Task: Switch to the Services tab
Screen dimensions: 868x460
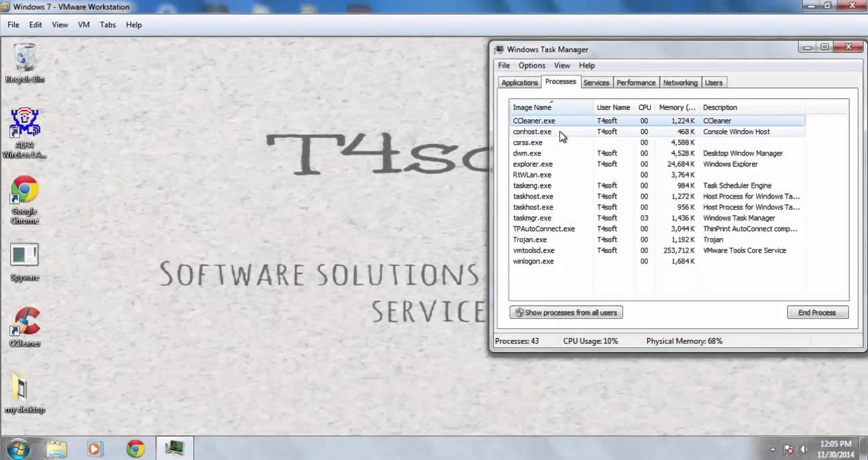Action: [x=596, y=83]
